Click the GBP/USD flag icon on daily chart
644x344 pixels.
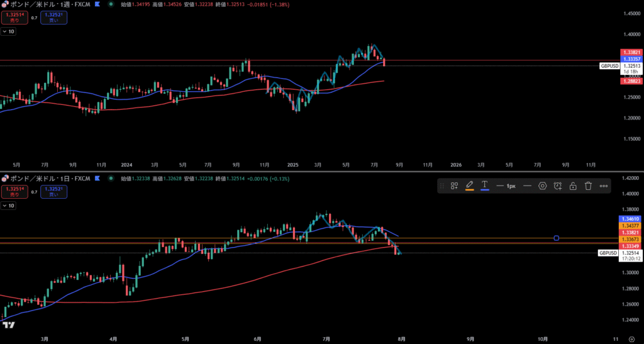(x=5, y=179)
